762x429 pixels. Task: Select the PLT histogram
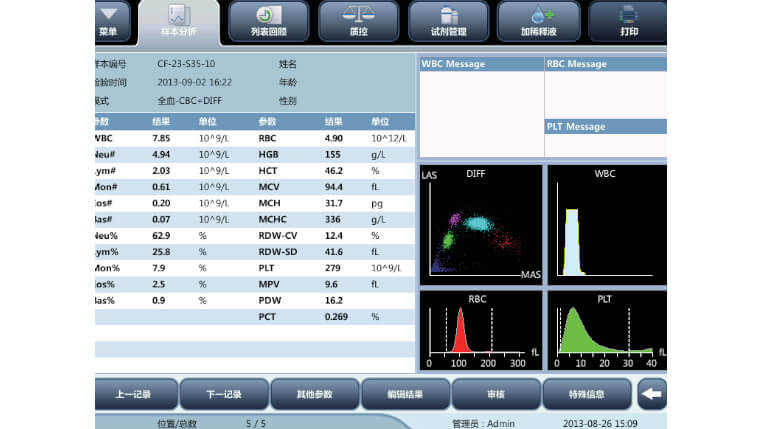pyautogui.click(x=604, y=326)
